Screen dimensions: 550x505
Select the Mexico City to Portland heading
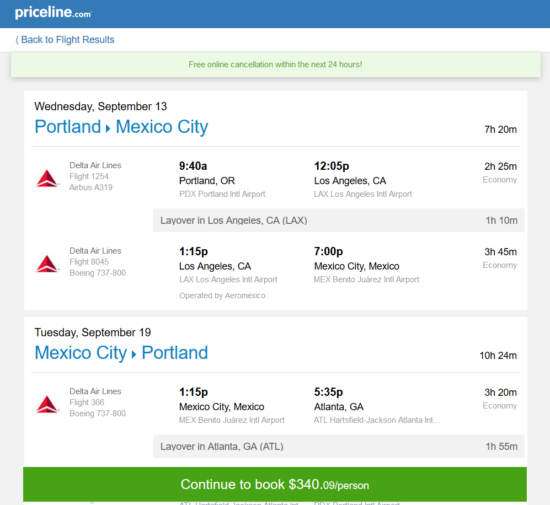click(x=121, y=353)
